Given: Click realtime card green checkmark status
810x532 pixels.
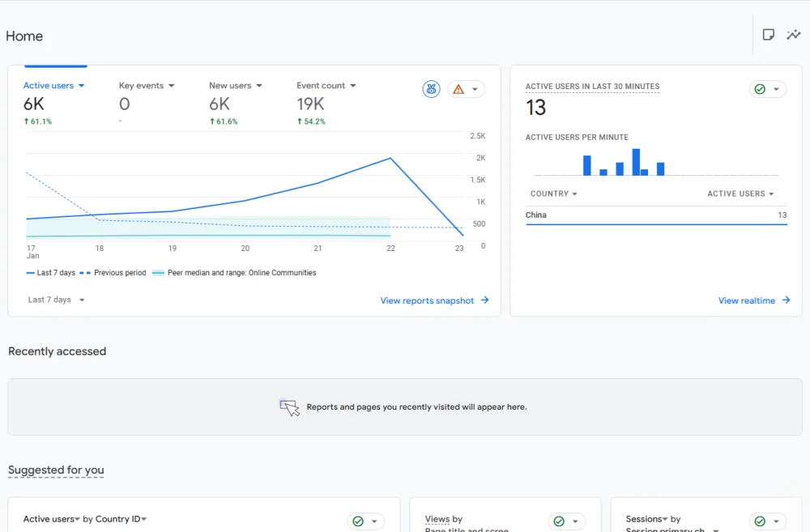Looking at the screenshot, I should tap(767, 89).
